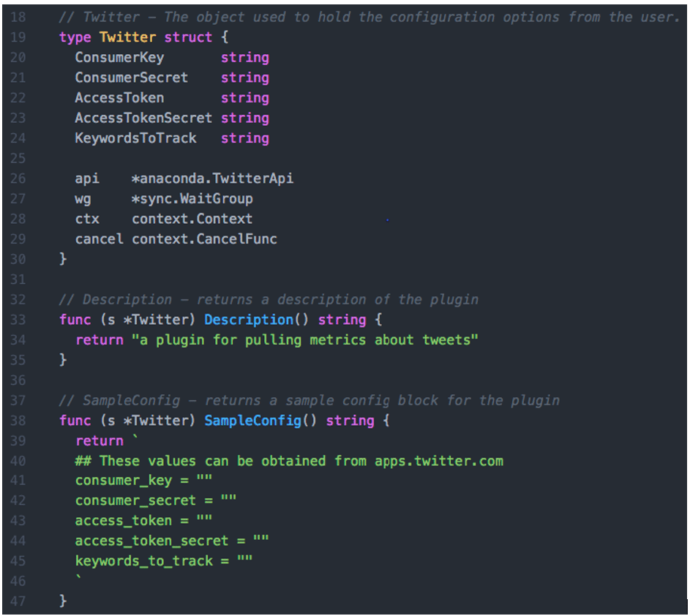Click the keywords_to_track config line
Screen dimensions: 690x616
pyautogui.click(x=164, y=561)
